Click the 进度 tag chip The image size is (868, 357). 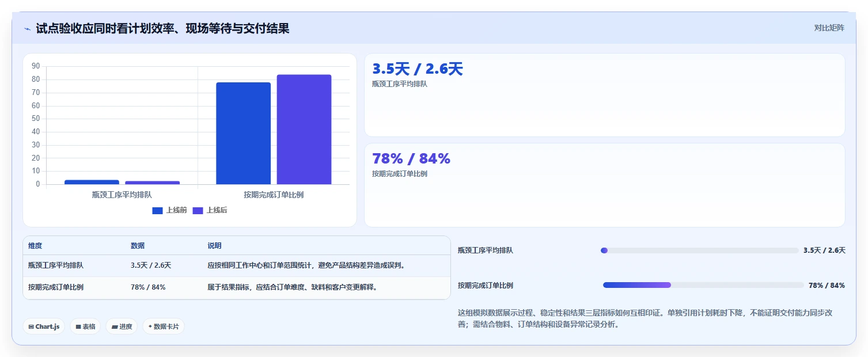click(122, 326)
